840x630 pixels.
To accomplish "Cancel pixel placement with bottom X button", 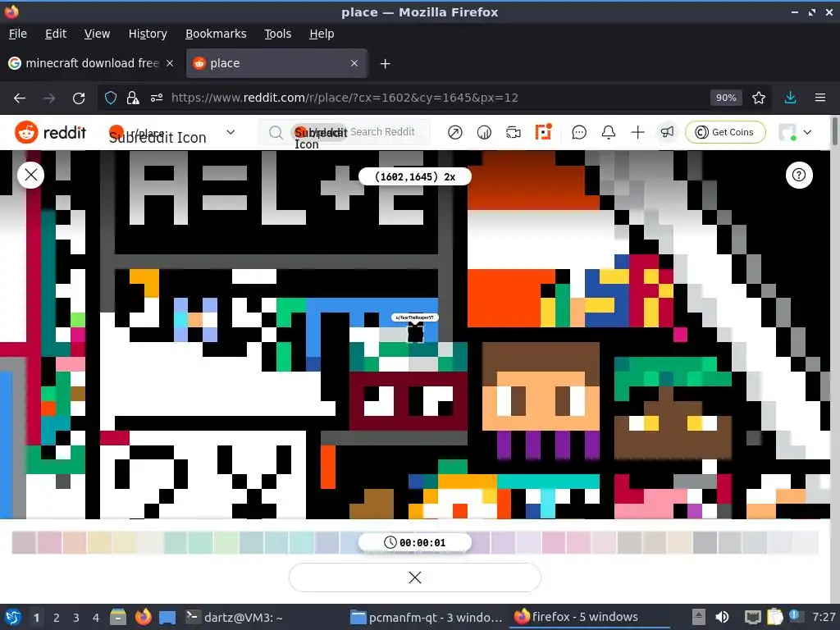I will [414, 577].
